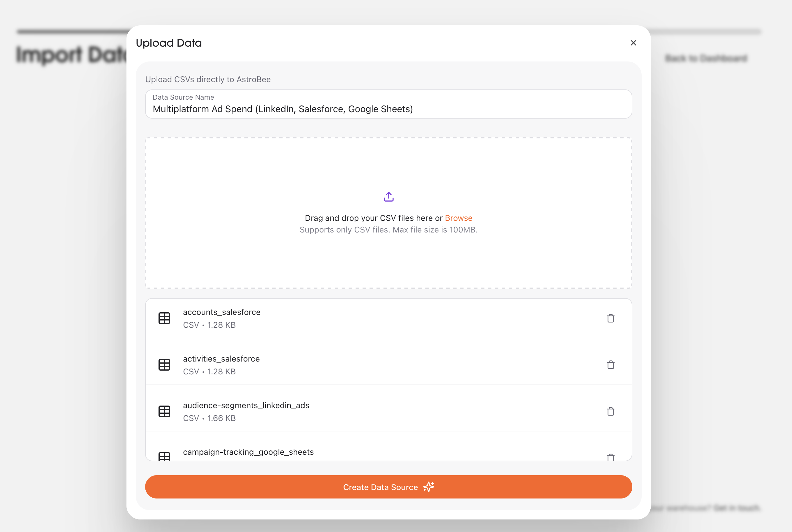
Task: Close the Upload Data dialog
Action: click(x=633, y=43)
